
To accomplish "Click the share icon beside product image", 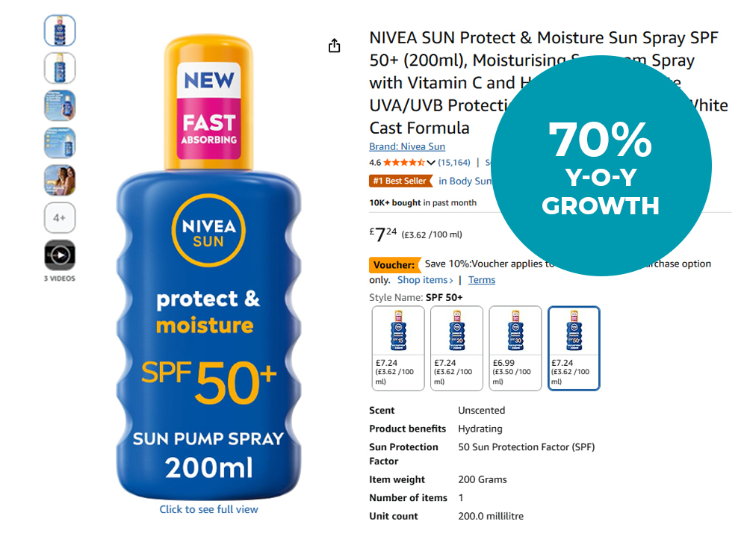I will click(334, 46).
